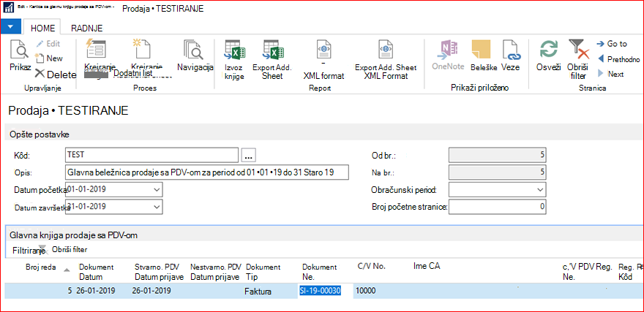The height and width of the screenshot is (312, 644).
Task: Click the first 26-01-2019 document date cell
Action: pos(96,292)
